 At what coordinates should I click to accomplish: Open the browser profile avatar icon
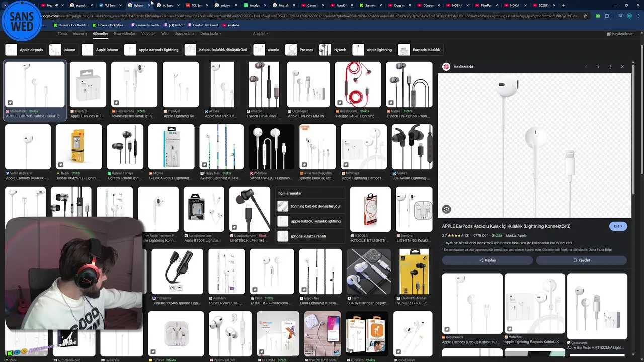629,16
